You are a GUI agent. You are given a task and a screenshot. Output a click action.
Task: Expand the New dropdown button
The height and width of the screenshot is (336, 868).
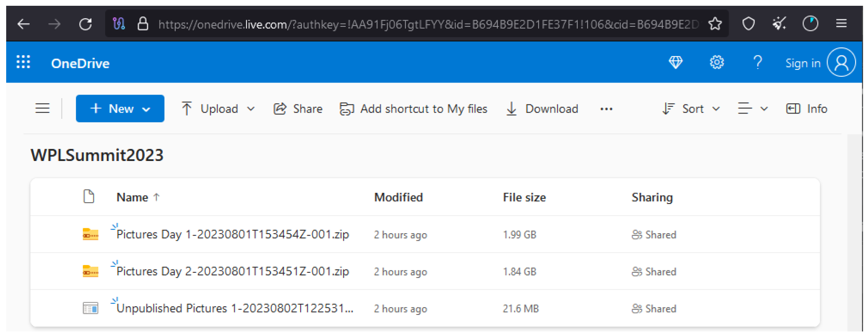point(120,109)
